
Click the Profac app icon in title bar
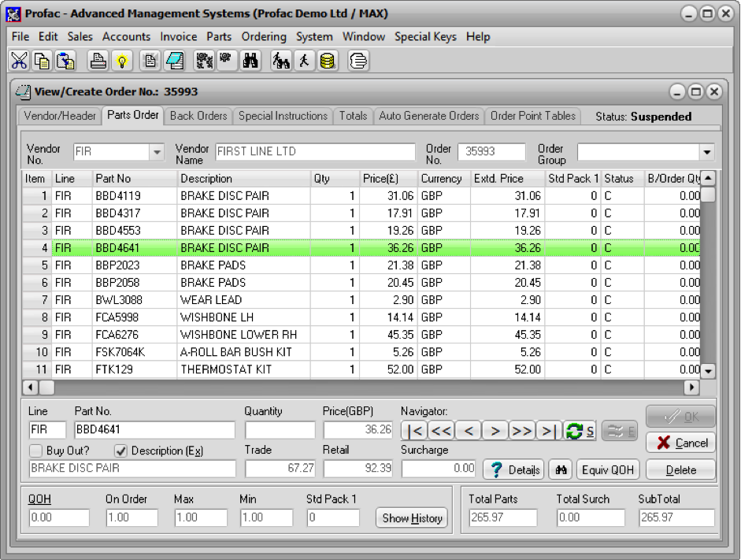13,13
